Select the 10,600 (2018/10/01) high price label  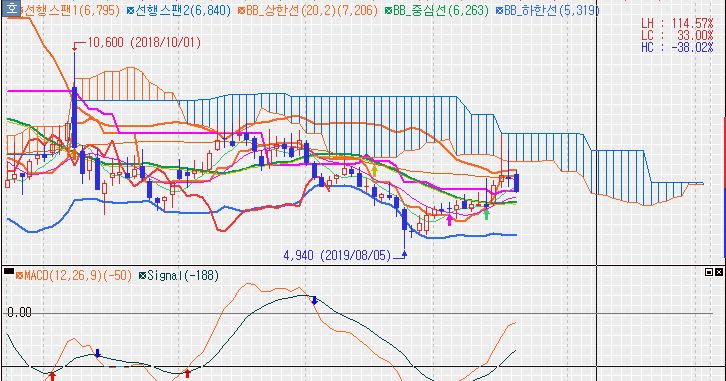(144, 43)
